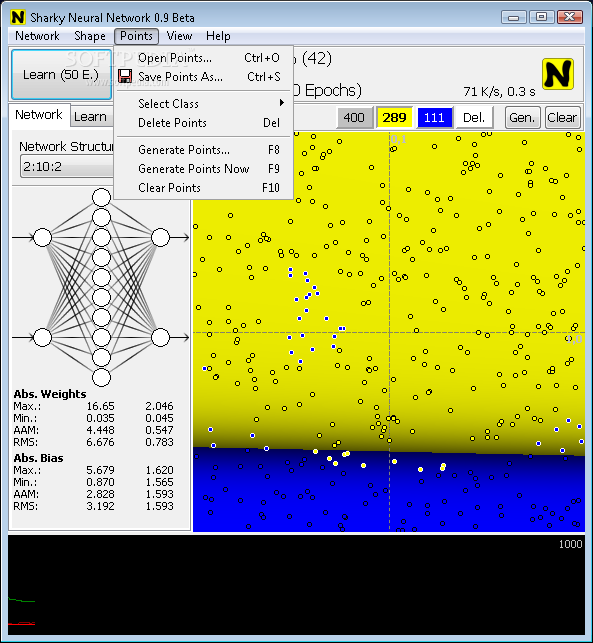Expand the Select Class submenu
The image size is (593, 643).
[x=203, y=103]
